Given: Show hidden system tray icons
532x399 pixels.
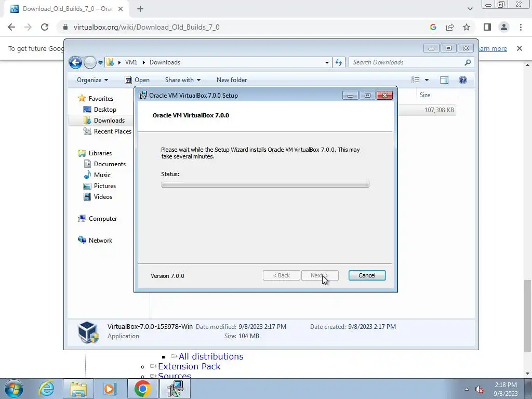Looking at the screenshot, I should click(467, 390).
